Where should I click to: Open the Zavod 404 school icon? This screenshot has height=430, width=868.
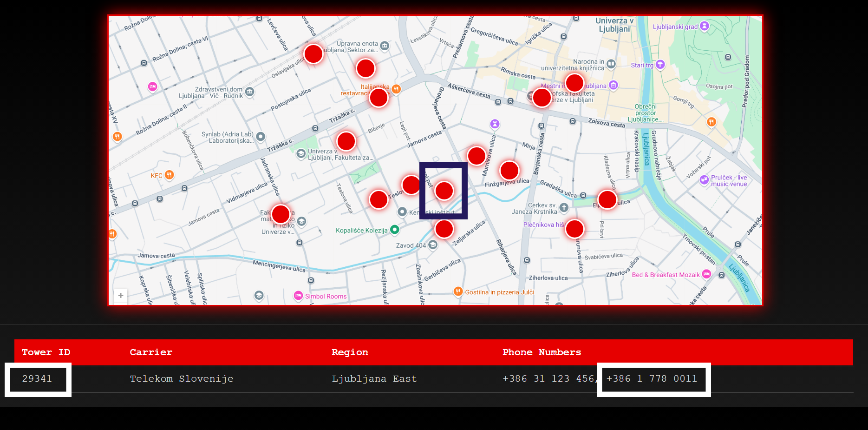click(433, 245)
